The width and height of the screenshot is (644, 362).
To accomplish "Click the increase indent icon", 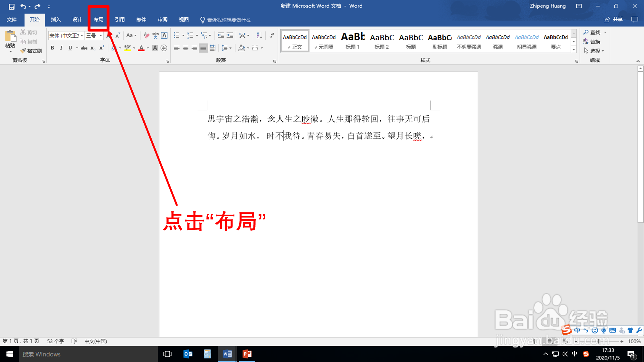I will [x=230, y=35].
